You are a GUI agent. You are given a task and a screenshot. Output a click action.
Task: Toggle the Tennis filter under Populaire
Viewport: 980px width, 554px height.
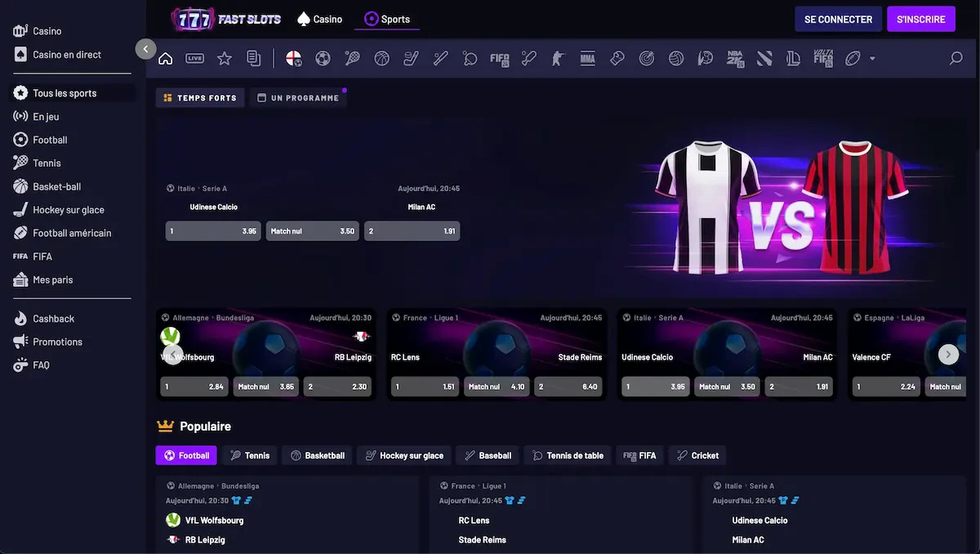click(x=249, y=455)
